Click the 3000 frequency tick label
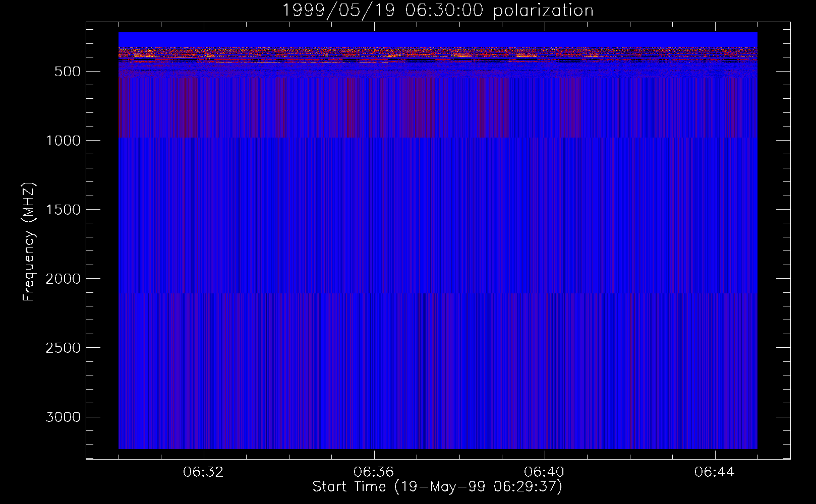Screen dimensions: 816x504 (63, 417)
